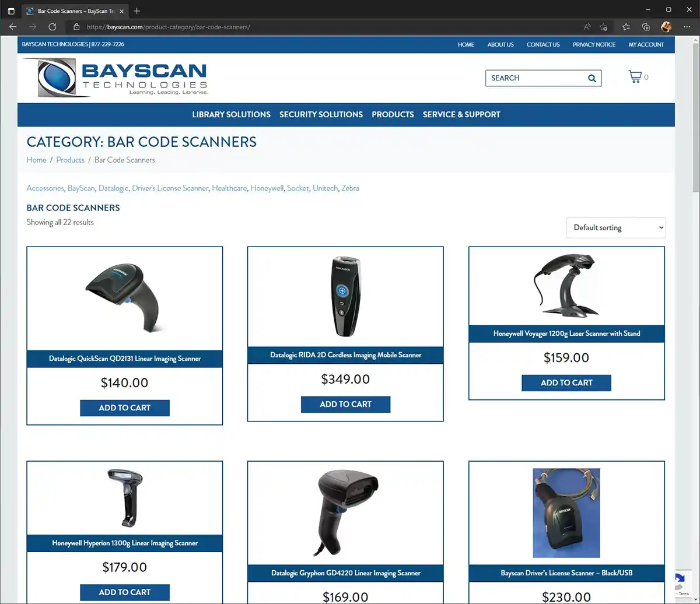
Task: Open the Privacy Notice page
Action: pyautogui.click(x=594, y=44)
